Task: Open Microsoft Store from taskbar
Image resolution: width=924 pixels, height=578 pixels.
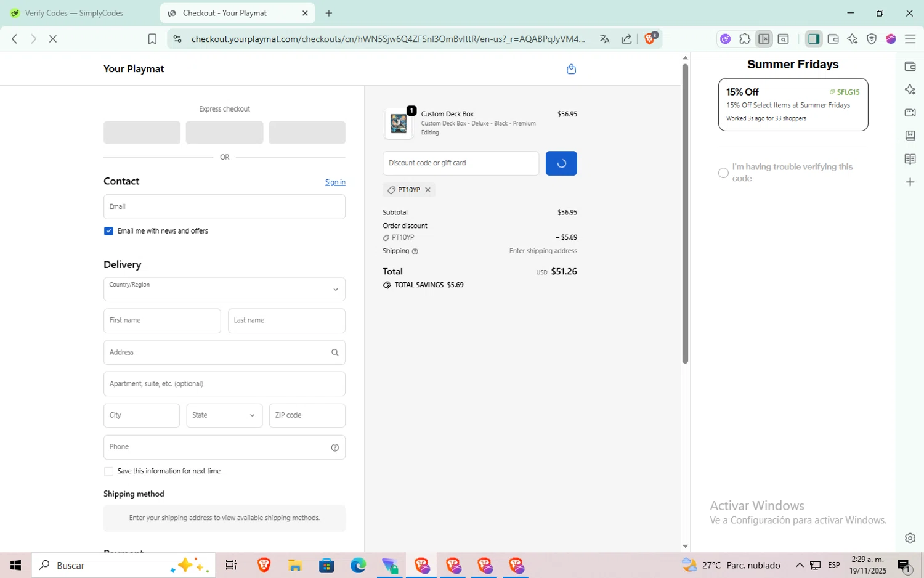Action: coord(326,565)
